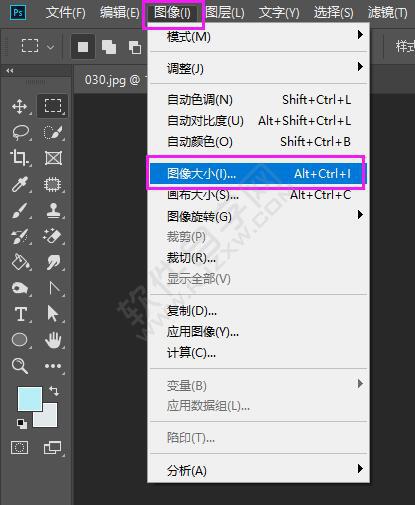This screenshot has width=415, height=505.
Task: Select the Hand tool
Action: (53, 340)
